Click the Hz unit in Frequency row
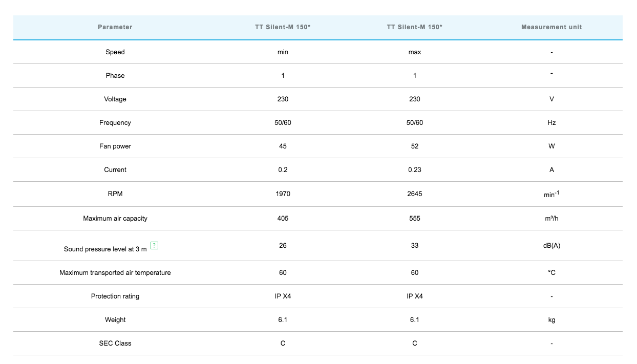The width and height of the screenshot is (637, 364). [551, 123]
